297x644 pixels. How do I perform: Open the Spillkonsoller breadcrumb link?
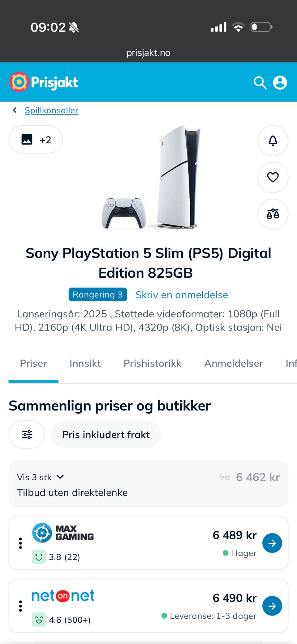[x=51, y=110]
